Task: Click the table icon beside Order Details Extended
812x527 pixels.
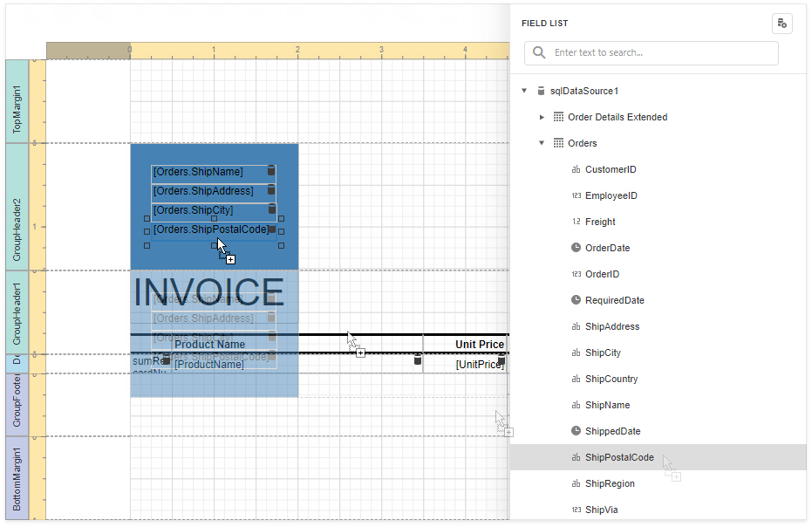Action: click(x=556, y=117)
